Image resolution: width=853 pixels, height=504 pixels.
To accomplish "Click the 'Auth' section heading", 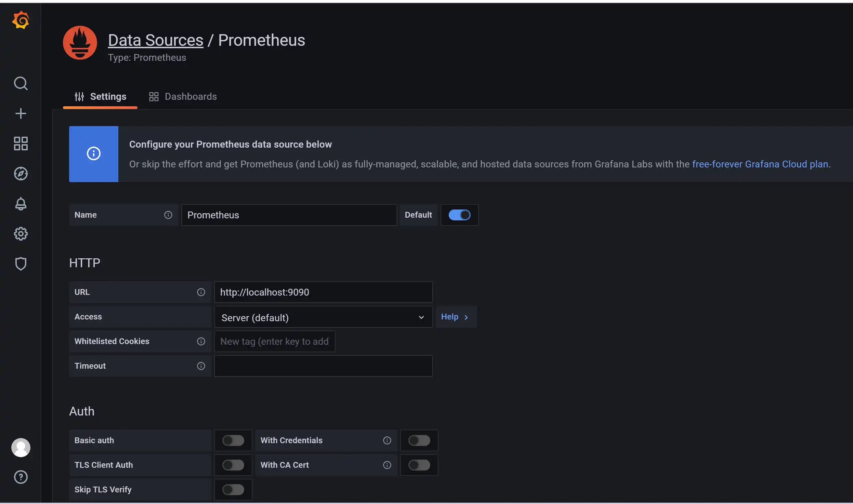I will tap(82, 411).
